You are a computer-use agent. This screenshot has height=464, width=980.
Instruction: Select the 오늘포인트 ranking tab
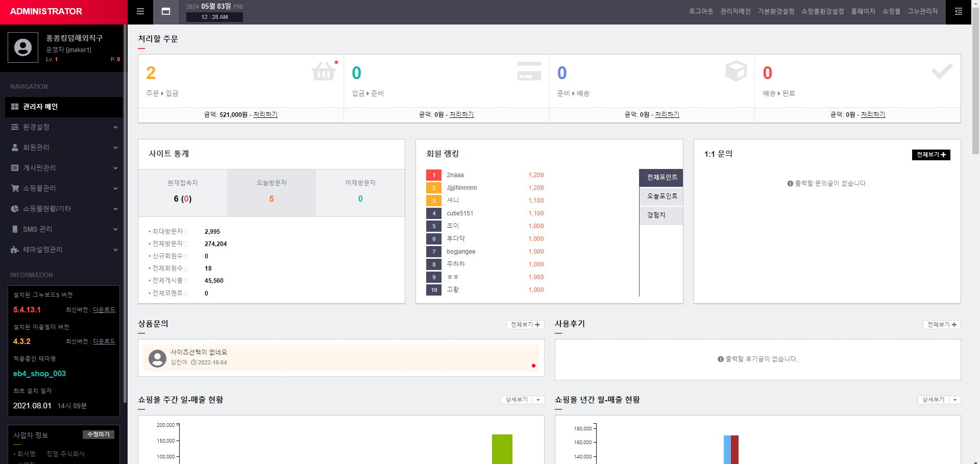tap(661, 197)
